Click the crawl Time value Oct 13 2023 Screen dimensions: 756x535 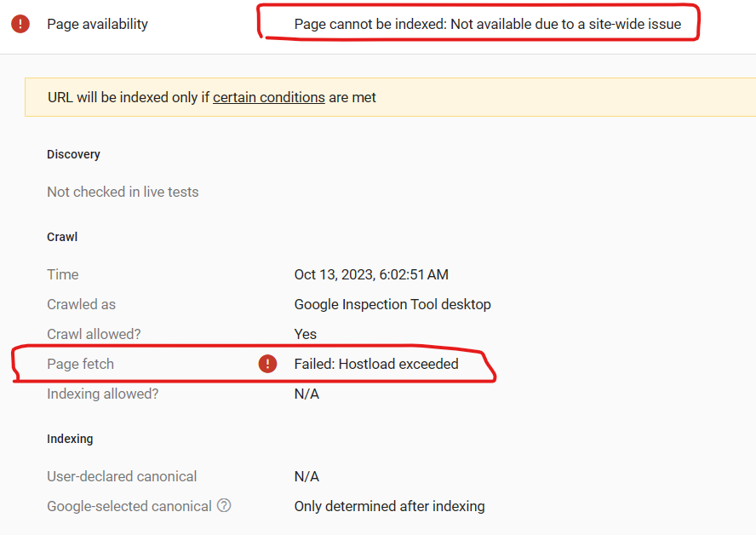point(370,274)
